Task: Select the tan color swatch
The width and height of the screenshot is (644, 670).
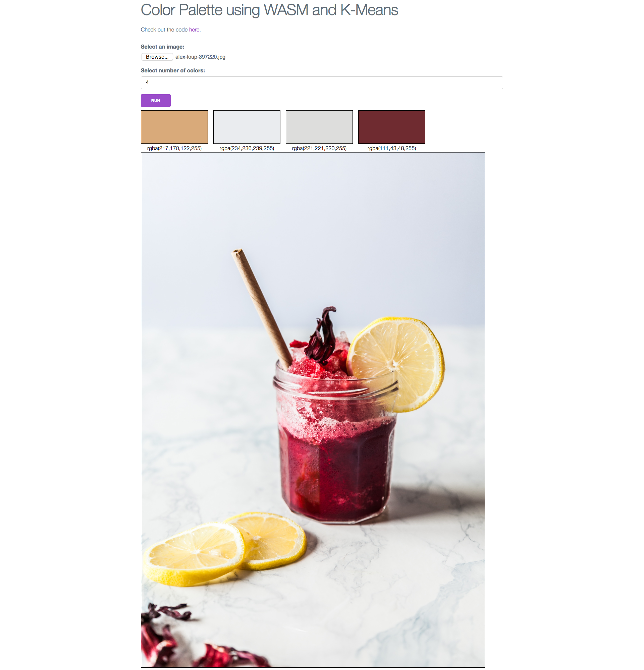Action: pos(174,127)
